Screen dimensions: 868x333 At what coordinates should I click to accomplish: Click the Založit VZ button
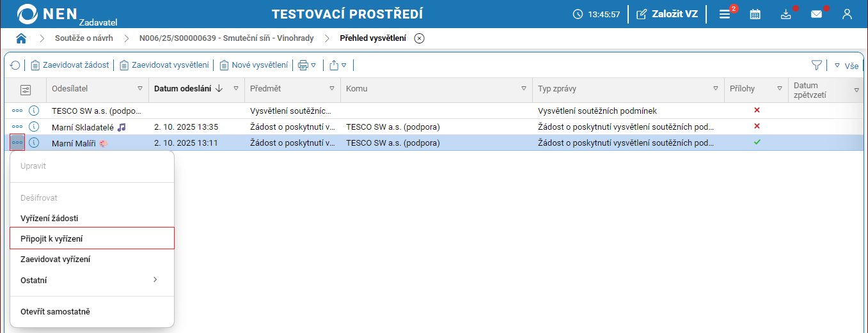pos(667,14)
